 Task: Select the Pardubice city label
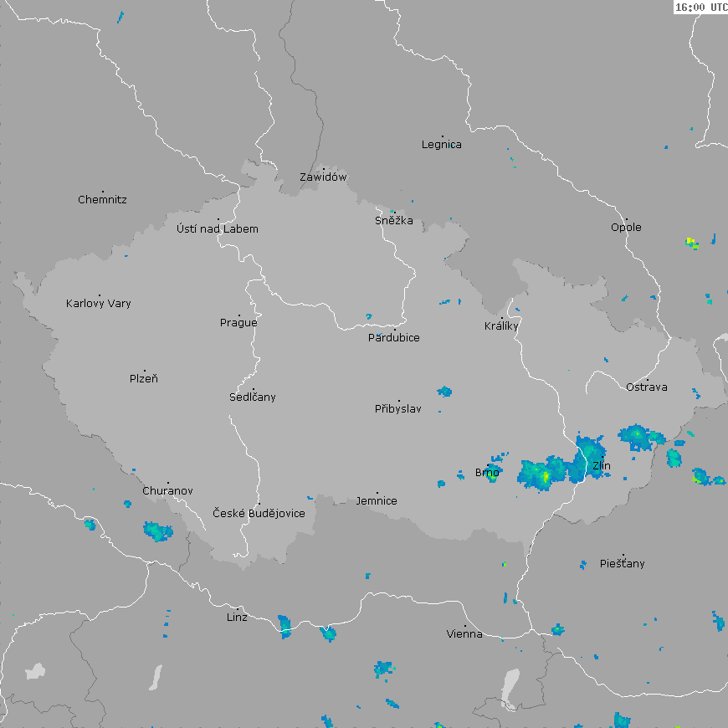click(x=394, y=338)
